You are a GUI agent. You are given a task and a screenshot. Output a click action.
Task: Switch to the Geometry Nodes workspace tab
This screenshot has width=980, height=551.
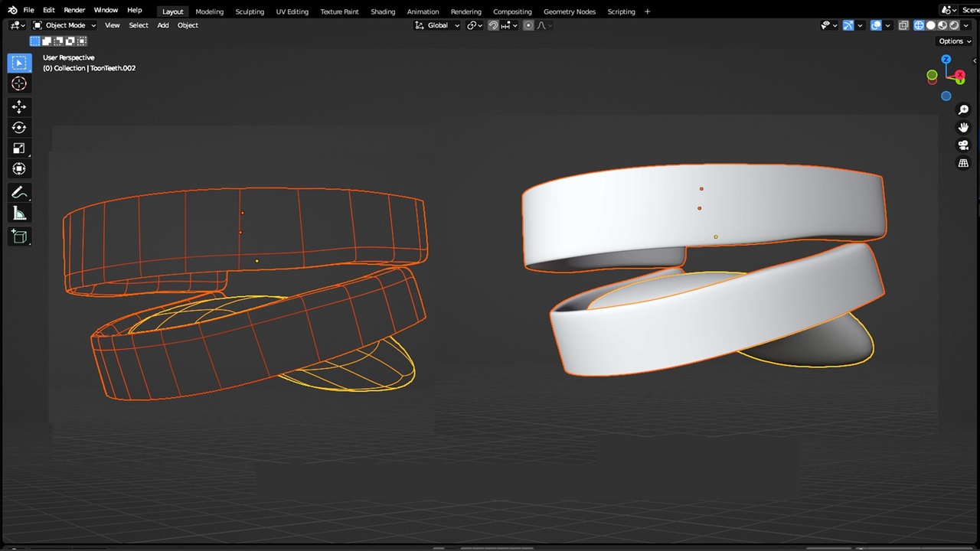570,11
